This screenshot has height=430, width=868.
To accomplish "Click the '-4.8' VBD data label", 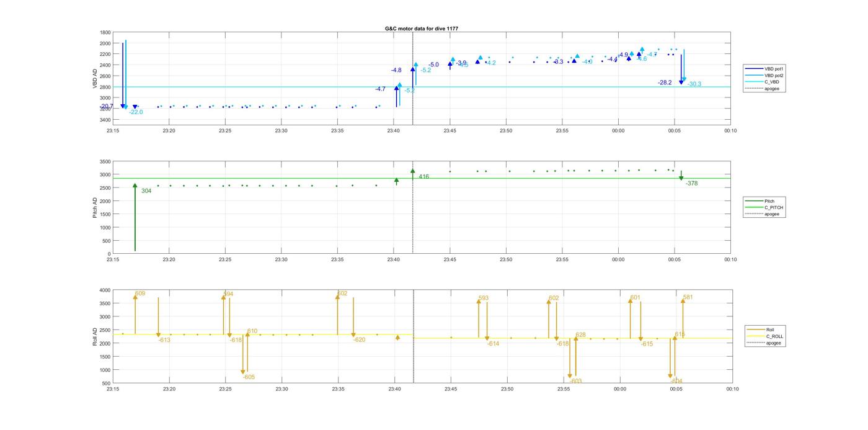I will tap(396, 71).
